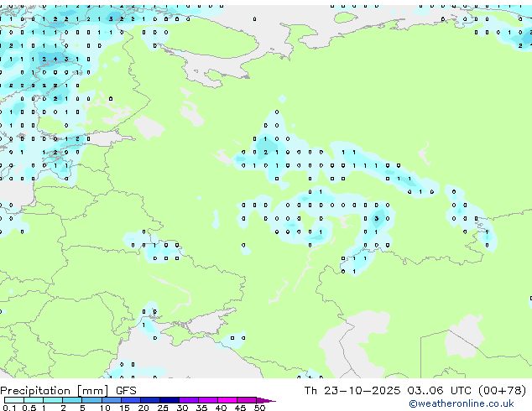Pick the 25–30 mm dark navy swatch
The height and width of the screenshot is (411, 532).
tap(169, 400)
